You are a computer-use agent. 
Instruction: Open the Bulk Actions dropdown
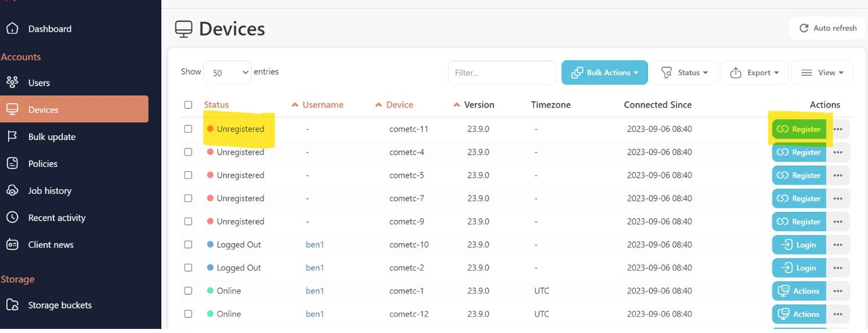tap(604, 73)
